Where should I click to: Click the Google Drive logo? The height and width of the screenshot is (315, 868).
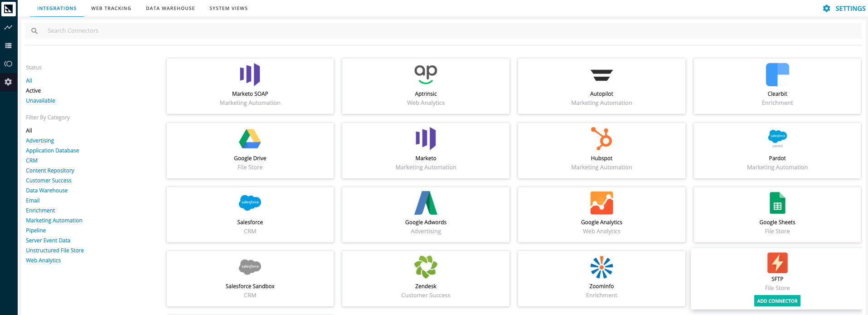pos(250,139)
